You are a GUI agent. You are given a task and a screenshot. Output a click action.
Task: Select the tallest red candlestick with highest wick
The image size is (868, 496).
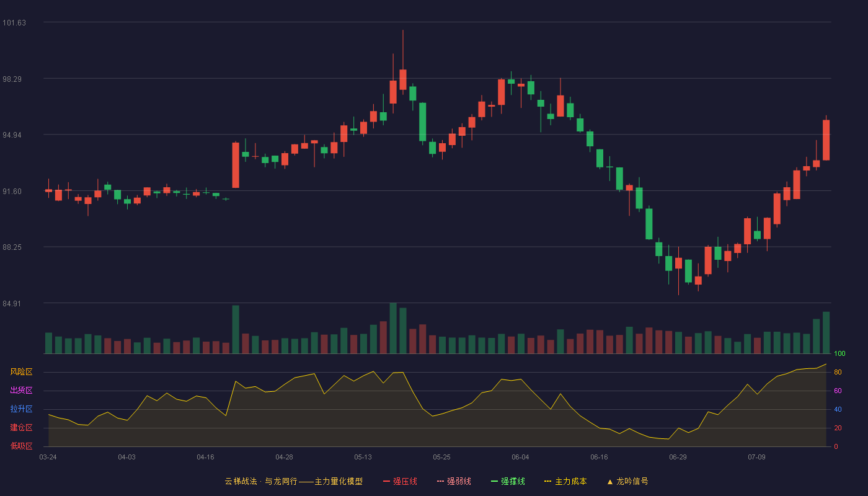tap(402, 79)
